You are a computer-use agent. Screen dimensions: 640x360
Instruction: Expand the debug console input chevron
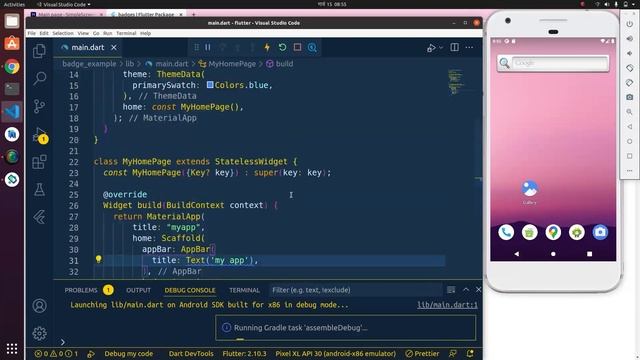point(63,342)
